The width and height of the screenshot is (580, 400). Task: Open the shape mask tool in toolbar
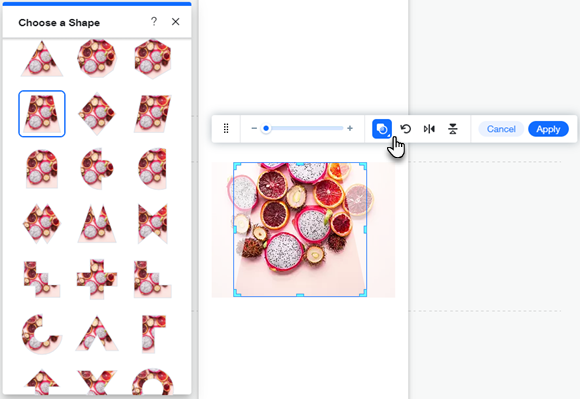(382, 129)
